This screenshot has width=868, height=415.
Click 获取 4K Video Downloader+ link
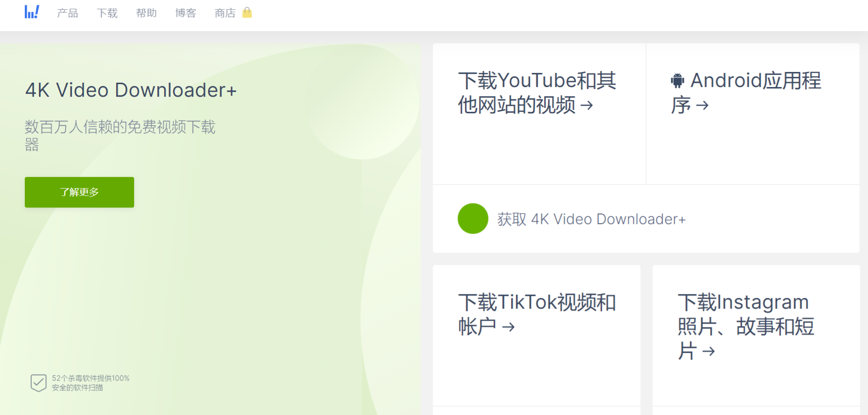[591, 219]
